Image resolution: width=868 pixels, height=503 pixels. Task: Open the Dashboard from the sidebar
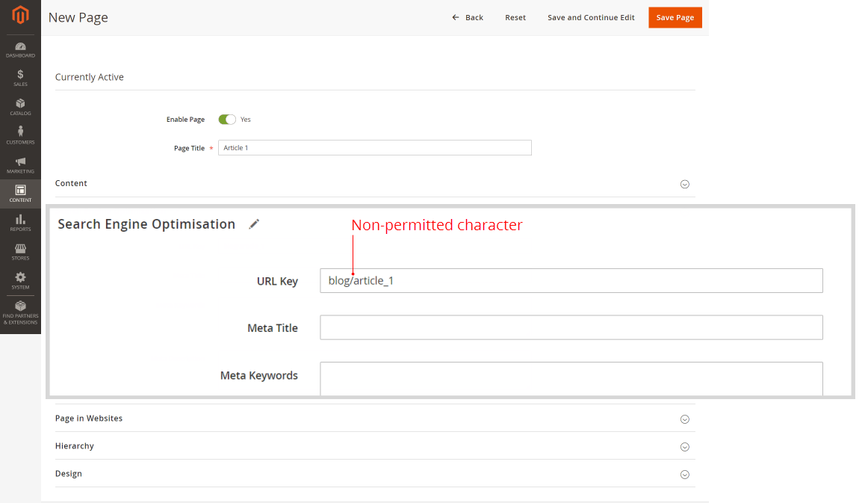pyautogui.click(x=20, y=49)
